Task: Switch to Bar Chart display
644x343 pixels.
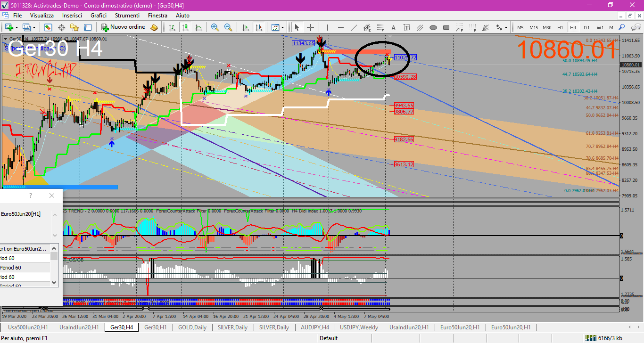Action: tap(172, 27)
